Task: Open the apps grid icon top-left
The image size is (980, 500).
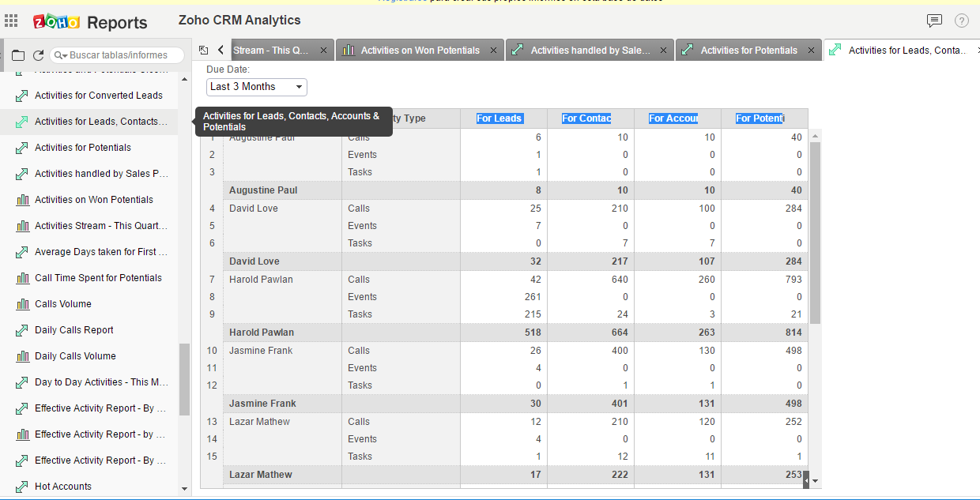Action: tap(11, 19)
